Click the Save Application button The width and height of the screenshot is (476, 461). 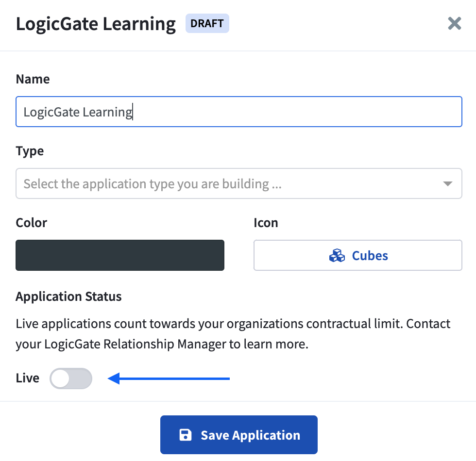point(239,435)
